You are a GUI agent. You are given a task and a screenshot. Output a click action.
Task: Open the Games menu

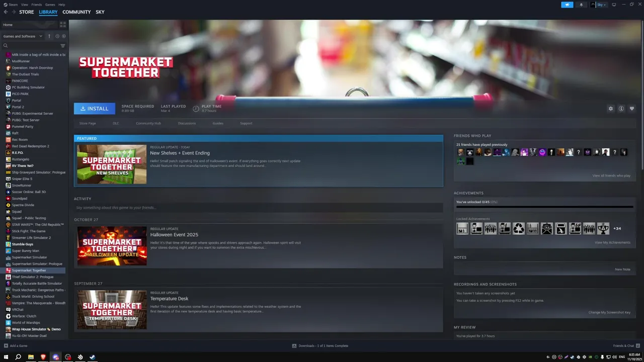point(50,5)
